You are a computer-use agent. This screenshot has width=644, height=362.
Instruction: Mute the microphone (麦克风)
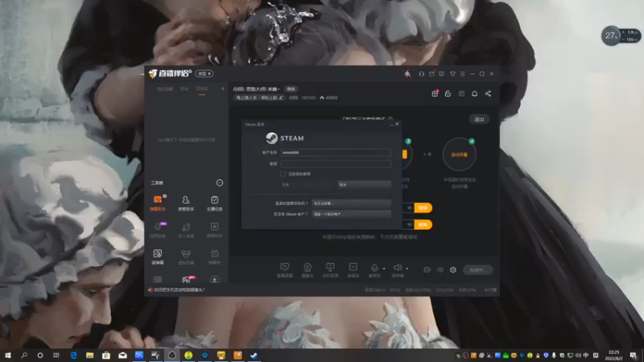374,270
